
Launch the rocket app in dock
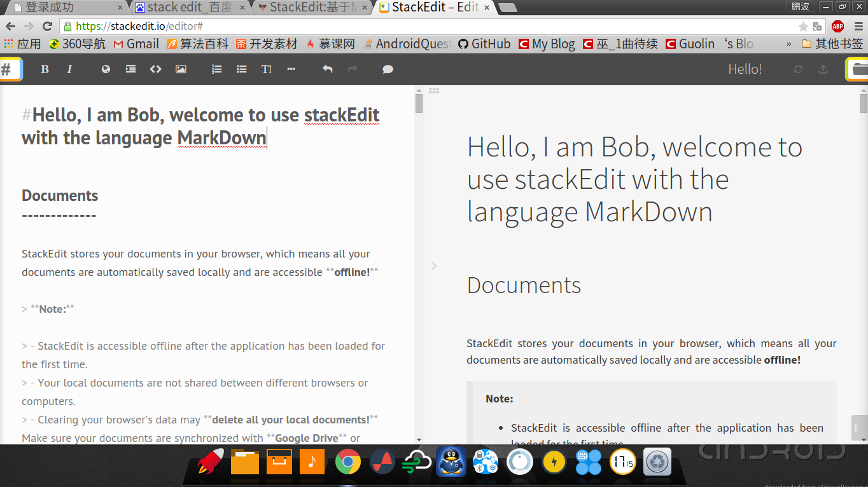coord(211,462)
